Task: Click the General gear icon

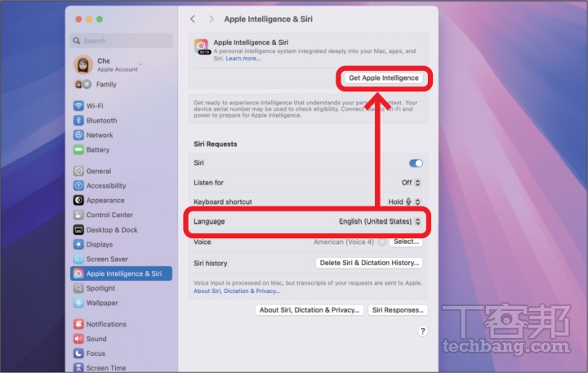Action: pyautogui.click(x=78, y=171)
